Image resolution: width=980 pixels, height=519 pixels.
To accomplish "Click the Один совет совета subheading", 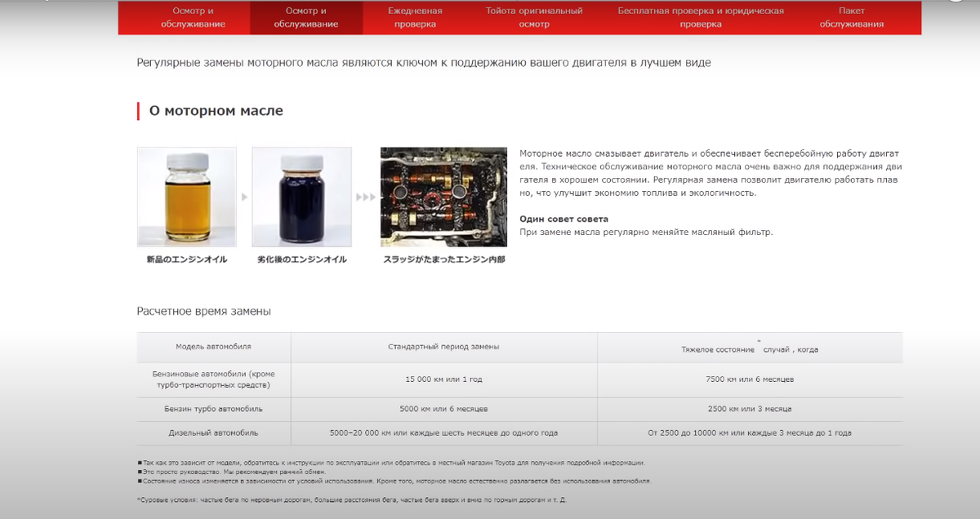I will [564, 219].
